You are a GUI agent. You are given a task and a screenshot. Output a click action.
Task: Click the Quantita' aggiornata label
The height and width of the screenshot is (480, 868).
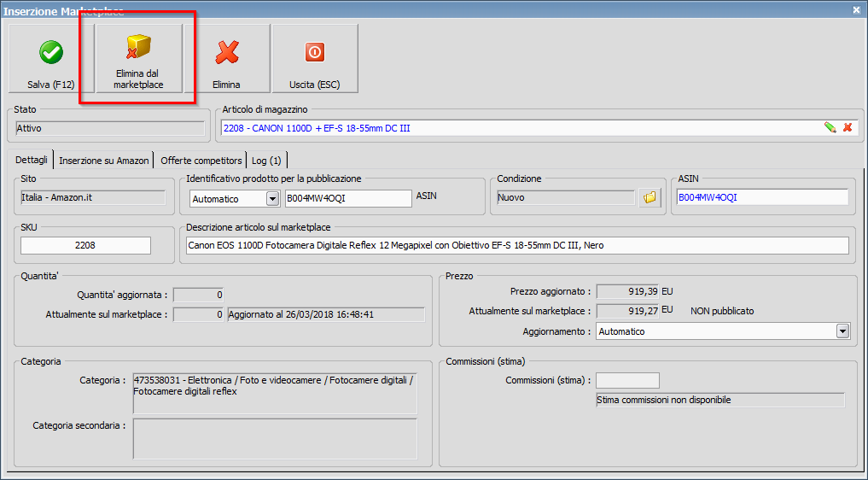[x=122, y=295]
